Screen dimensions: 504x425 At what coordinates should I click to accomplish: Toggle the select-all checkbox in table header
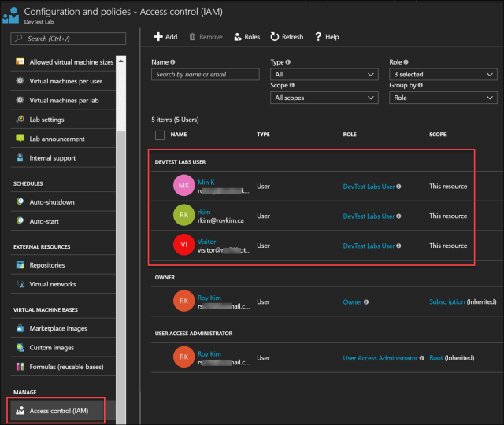tap(160, 135)
